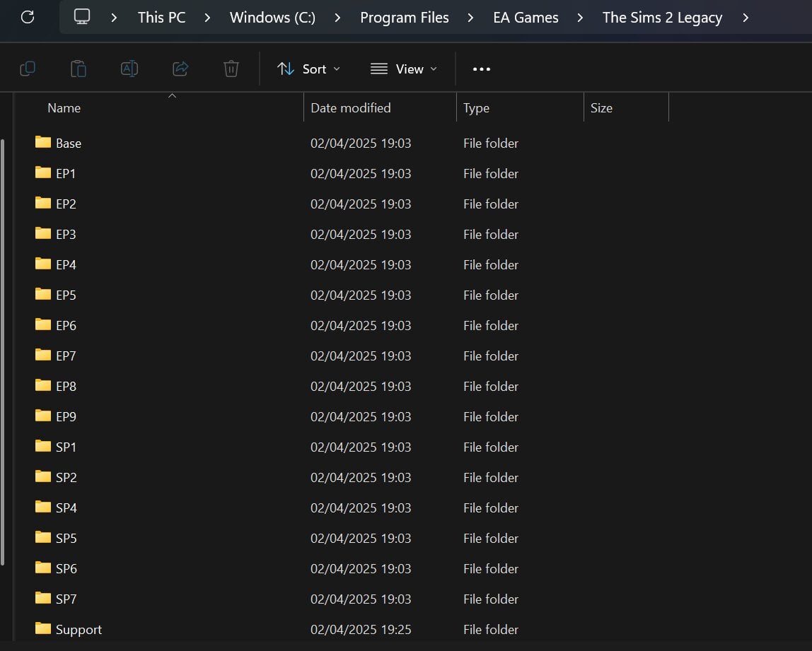Image resolution: width=812 pixels, height=651 pixels.
Task: Select the EP6 folder icon
Action: [43, 324]
